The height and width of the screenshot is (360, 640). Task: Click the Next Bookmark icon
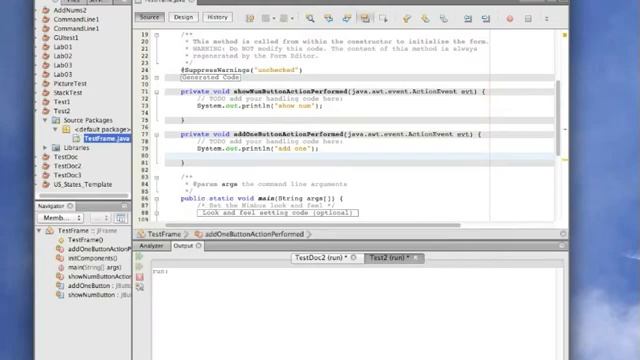[x=425, y=18]
